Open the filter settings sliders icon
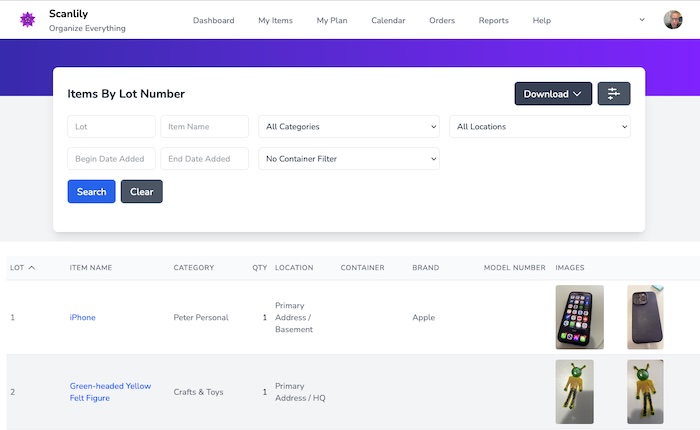The height and width of the screenshot is (430, 700). (614, 94)
